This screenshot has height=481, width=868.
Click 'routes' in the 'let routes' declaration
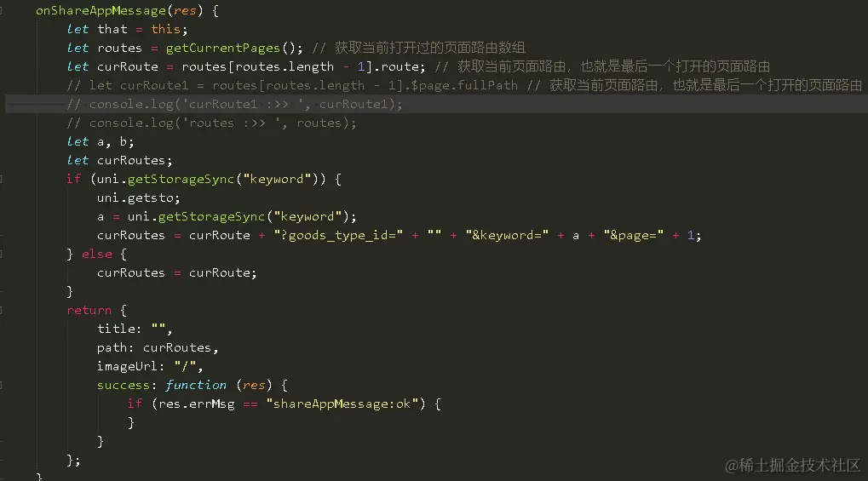point(119,49)
